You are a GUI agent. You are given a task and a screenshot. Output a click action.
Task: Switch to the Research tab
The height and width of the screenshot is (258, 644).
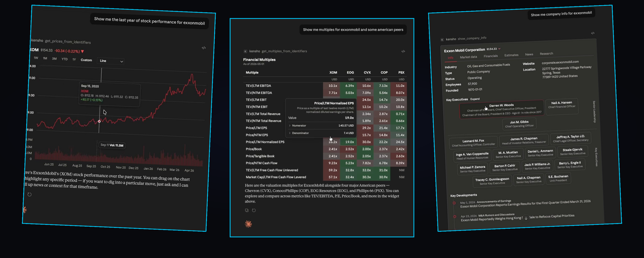546,54
